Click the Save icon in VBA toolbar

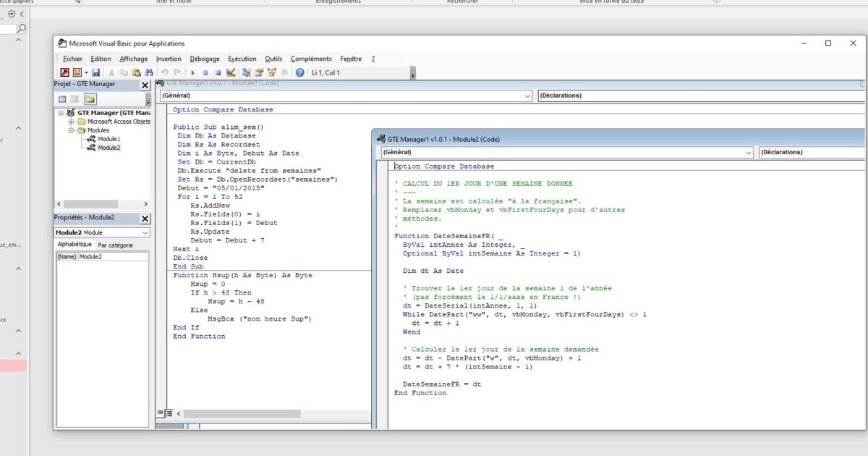(95, 72)
